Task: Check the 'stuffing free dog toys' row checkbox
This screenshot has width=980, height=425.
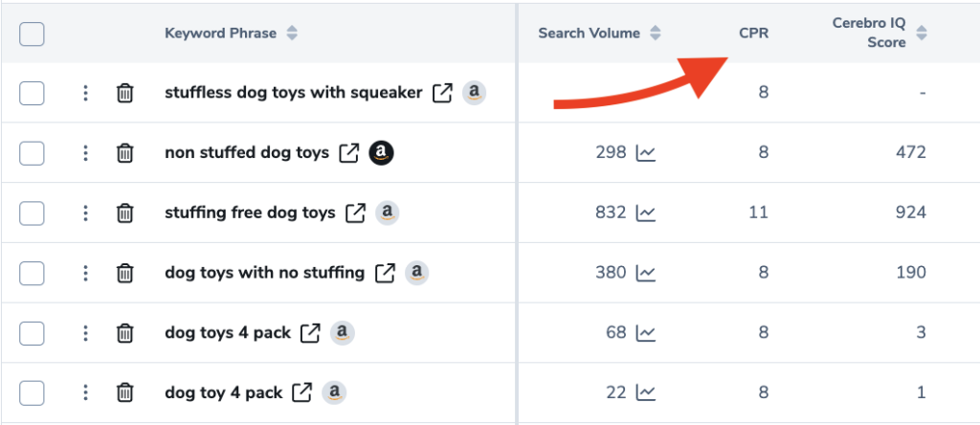Action: point(32,213)
